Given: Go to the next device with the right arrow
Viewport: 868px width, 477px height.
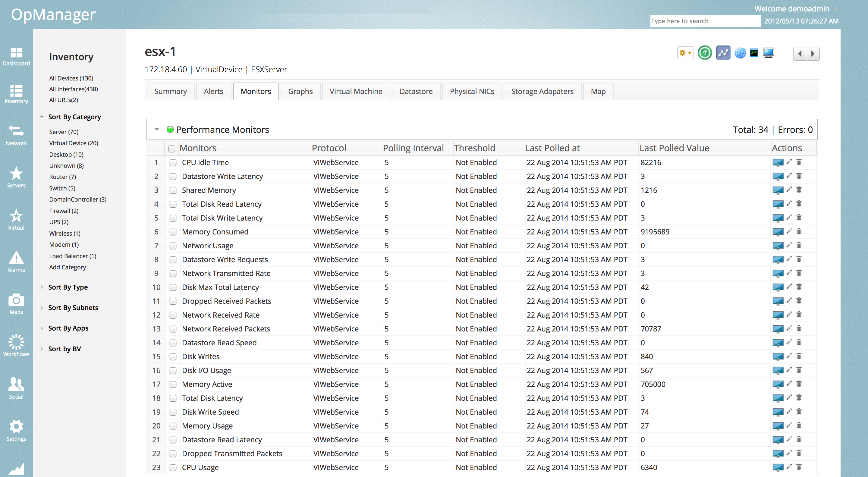Looking at the screenshot, I should click(813, 54).
